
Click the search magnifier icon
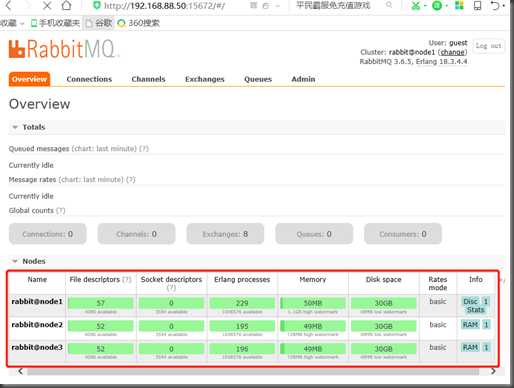[389, 5]
